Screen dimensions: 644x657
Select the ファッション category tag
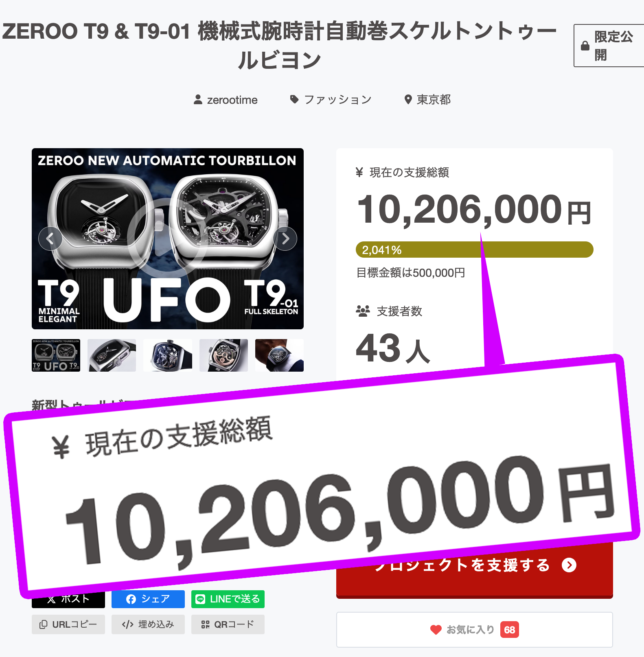pos(331,100)
